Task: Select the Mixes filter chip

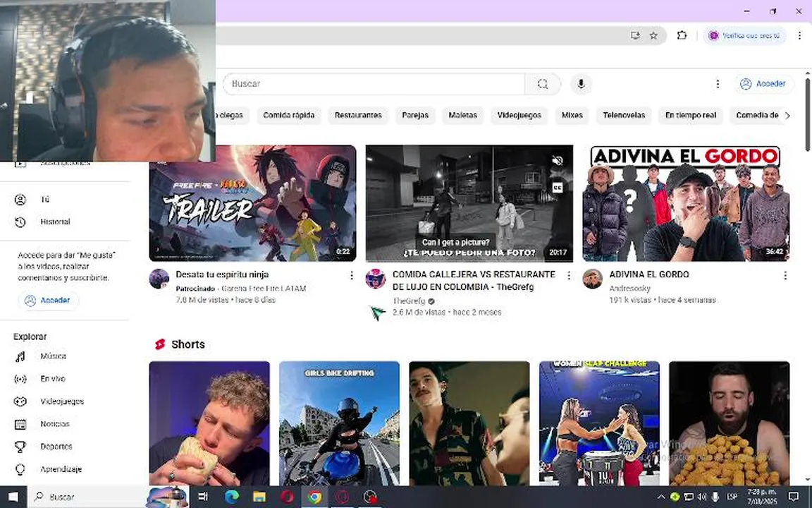Action: tap(572, 115)
